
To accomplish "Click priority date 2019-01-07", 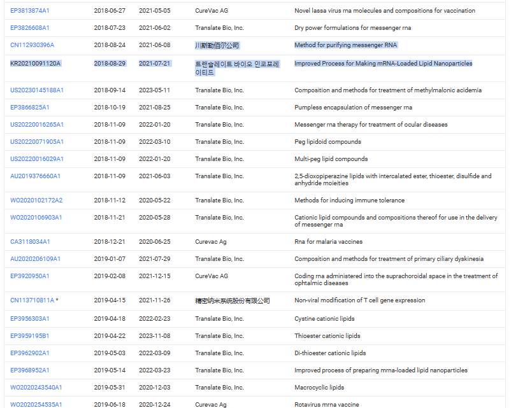I will 110,259.
